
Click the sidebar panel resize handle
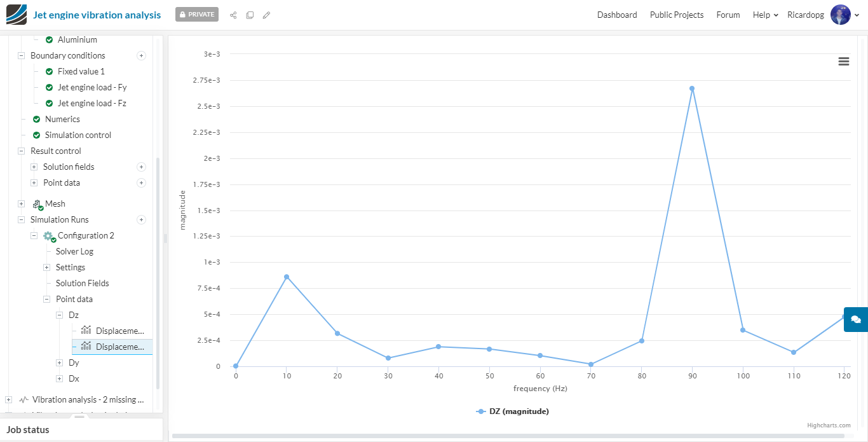coord(165,238)
